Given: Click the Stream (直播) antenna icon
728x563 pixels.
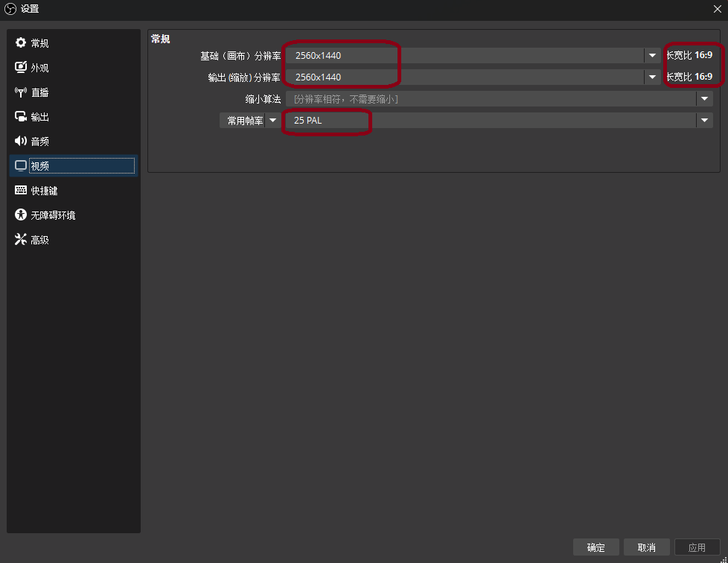Looking at the screenshot, I should [x=20, y=92].
